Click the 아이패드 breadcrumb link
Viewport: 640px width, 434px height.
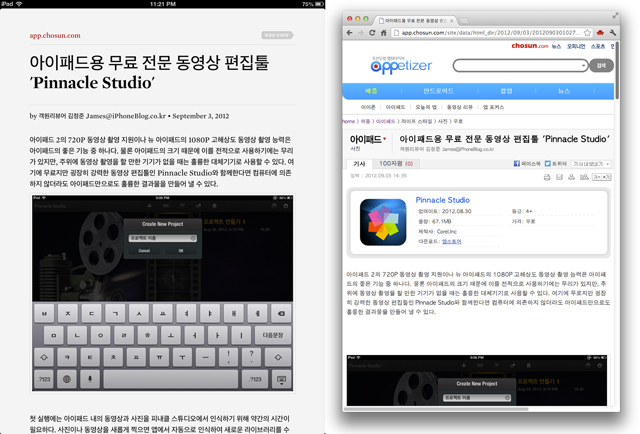[385, 121]
